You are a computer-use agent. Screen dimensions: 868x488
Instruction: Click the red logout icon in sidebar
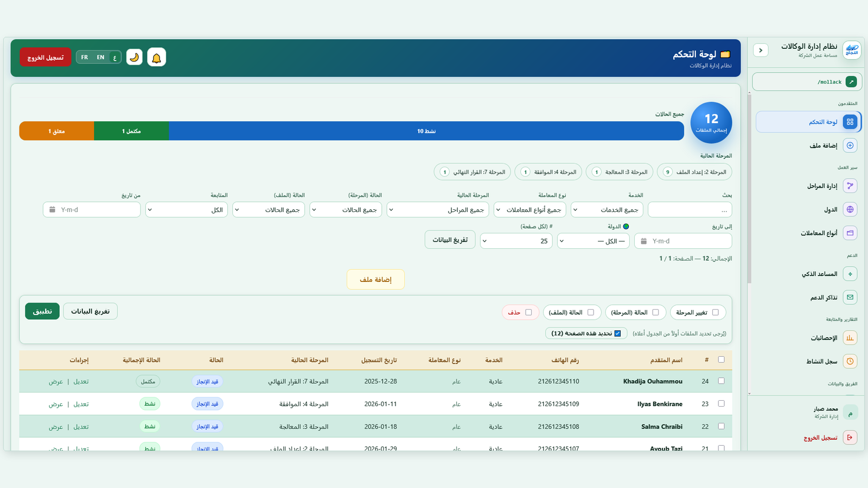(850, 438)
